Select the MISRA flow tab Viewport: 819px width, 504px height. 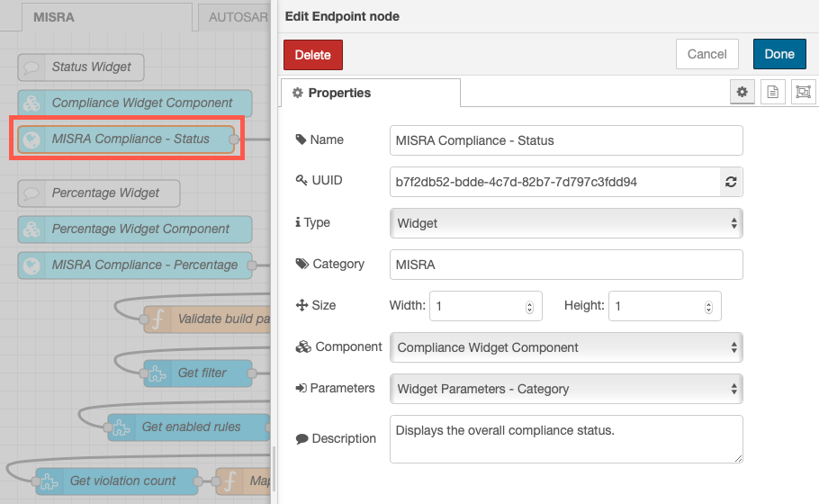106,17
